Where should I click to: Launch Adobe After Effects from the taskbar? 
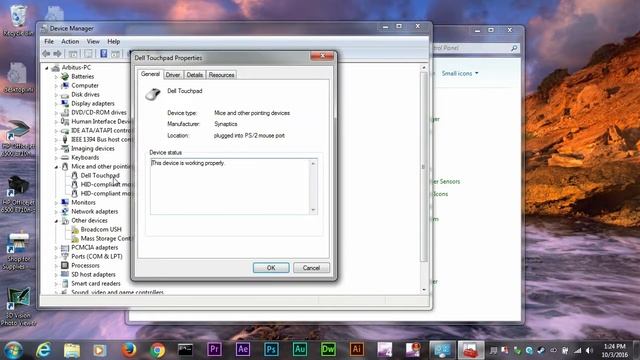pos(243,349)
